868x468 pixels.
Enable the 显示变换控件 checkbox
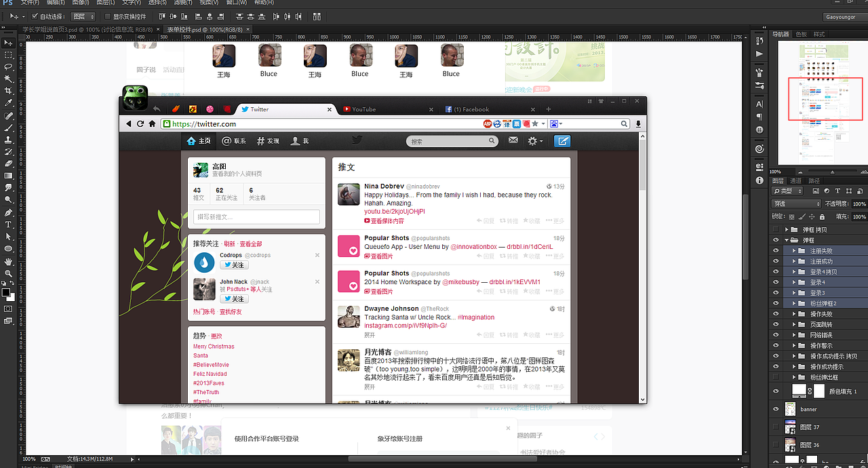tap(107, 16)
